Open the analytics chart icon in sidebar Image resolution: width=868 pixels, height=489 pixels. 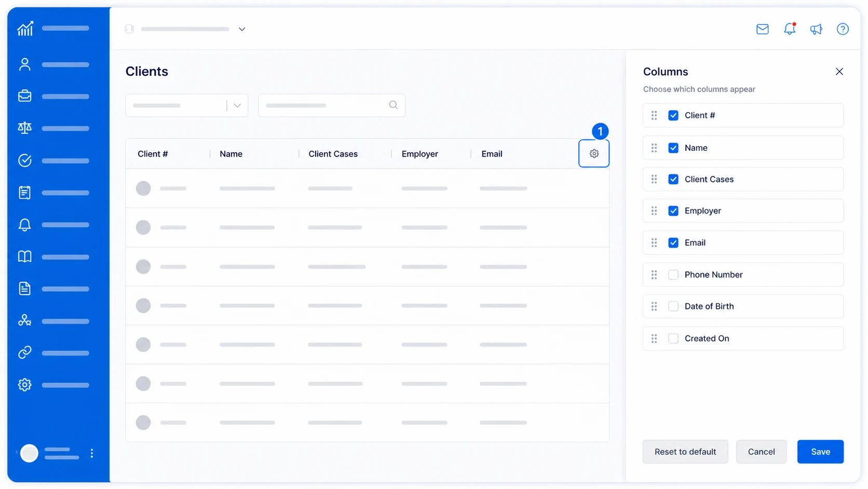(x=25, y=29)
